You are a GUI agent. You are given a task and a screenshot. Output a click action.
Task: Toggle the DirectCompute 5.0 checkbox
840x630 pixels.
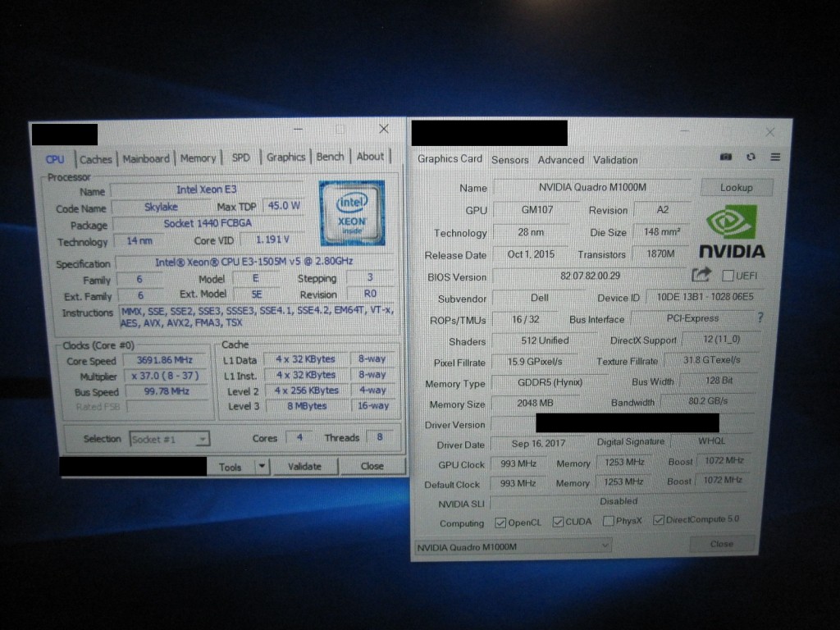point(659,519)
